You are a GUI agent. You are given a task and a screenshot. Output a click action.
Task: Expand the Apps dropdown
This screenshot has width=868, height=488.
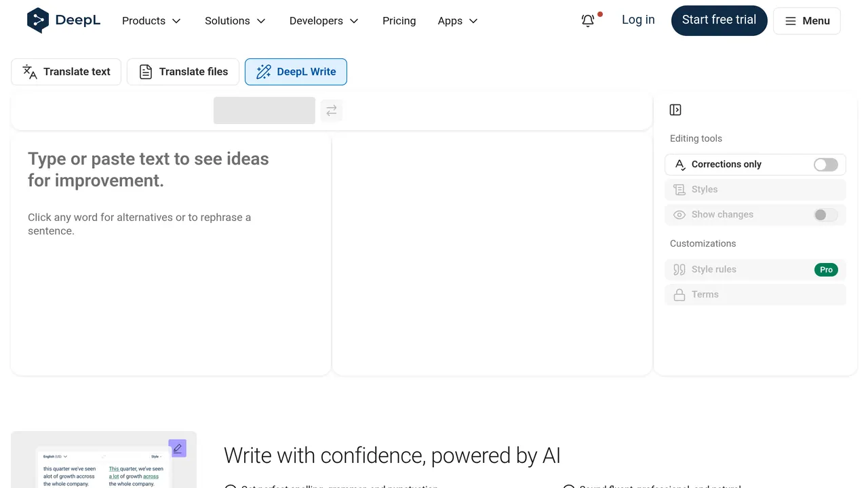point(458,21)
